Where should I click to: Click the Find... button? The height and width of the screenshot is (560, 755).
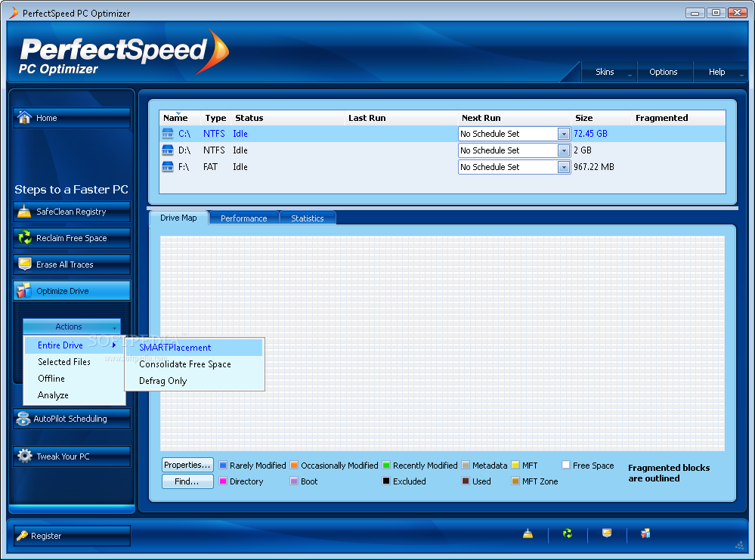(187, 481)
